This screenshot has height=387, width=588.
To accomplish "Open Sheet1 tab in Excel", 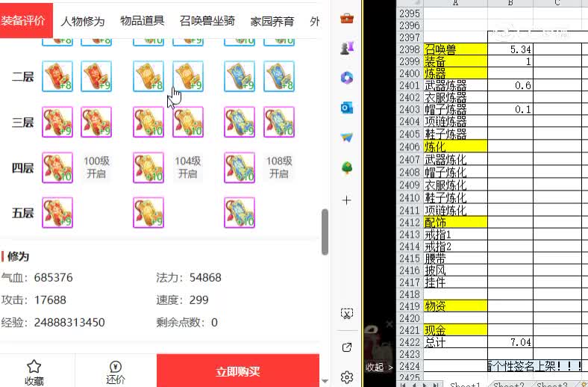I will [x=465, y=384].
